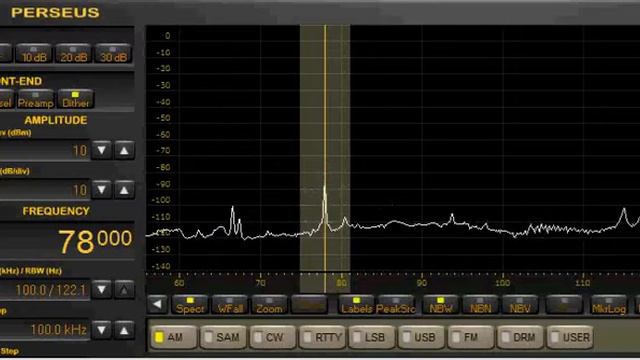
Task: Select USER demodulation mode
Action: [x=570, y=337]
